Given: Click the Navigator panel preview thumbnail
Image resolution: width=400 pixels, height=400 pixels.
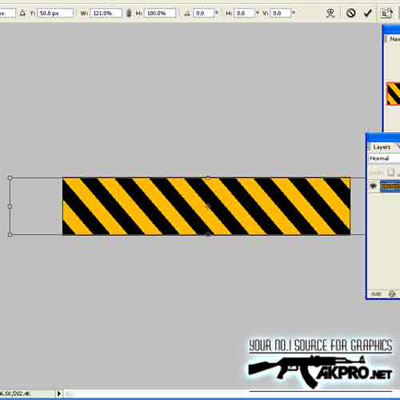Looking at the screenshot, I should [393, 94].
